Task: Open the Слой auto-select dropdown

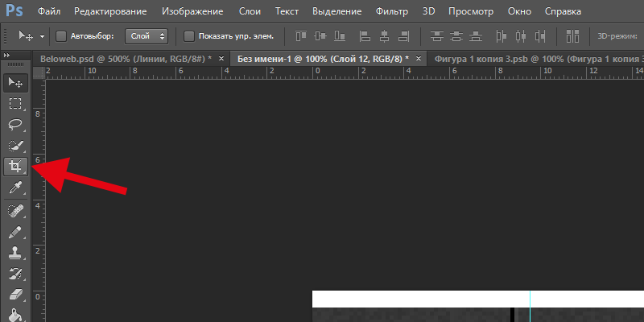Action: 147,36
